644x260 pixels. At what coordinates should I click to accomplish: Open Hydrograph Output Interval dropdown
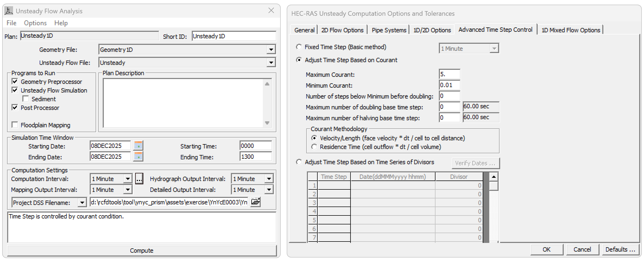click(x=269, y=179)
